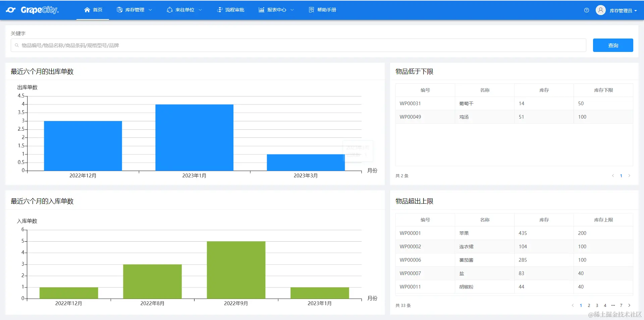644x320 pixels.
Task: Click the 2022年12月 blue outbound bar
Action: (83, 146)
